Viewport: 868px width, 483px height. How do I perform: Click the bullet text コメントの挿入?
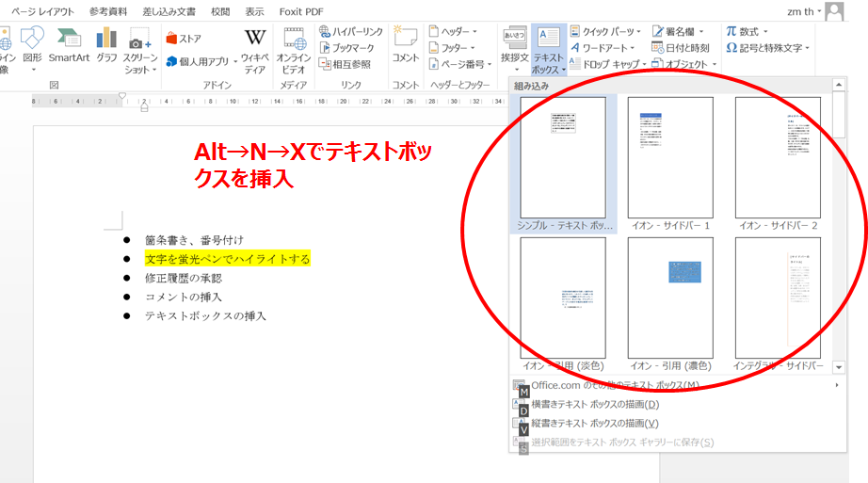coord(184,297)
